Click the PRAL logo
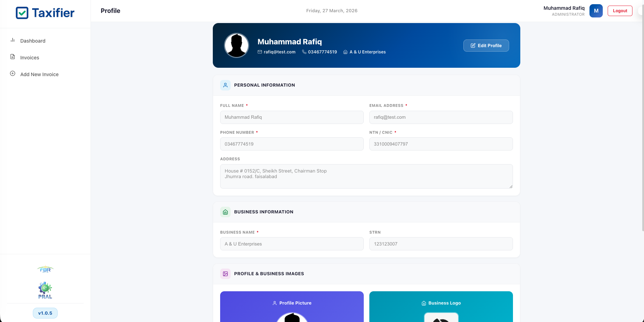644x322 pixels. [x=45, y=290]
